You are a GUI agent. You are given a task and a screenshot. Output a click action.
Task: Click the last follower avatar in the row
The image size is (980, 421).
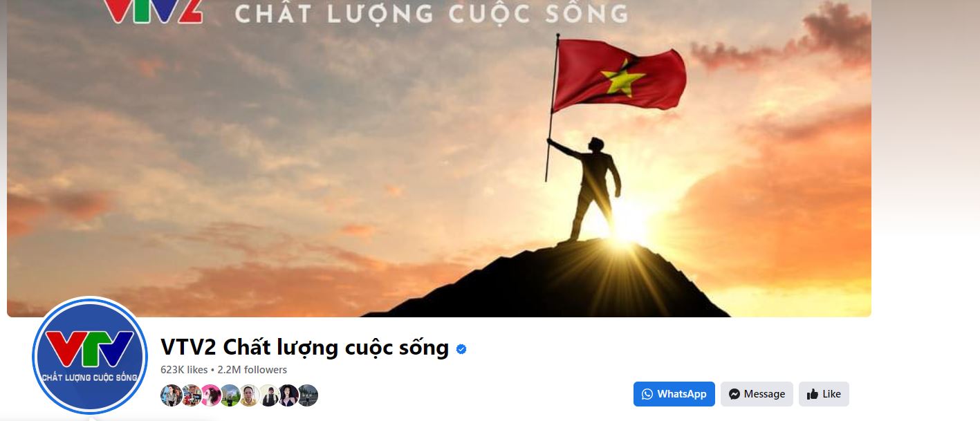[308, 395]
